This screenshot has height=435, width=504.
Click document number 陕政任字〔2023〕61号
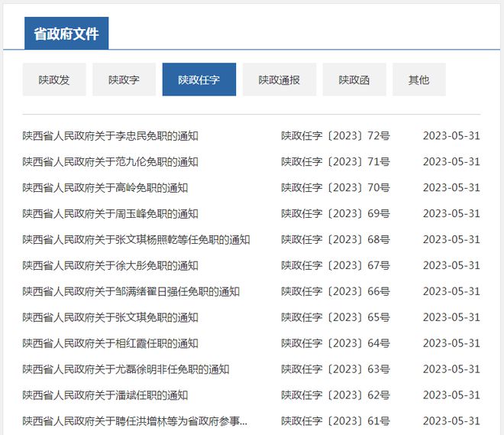pyautogui.click(x=335, y=420)
